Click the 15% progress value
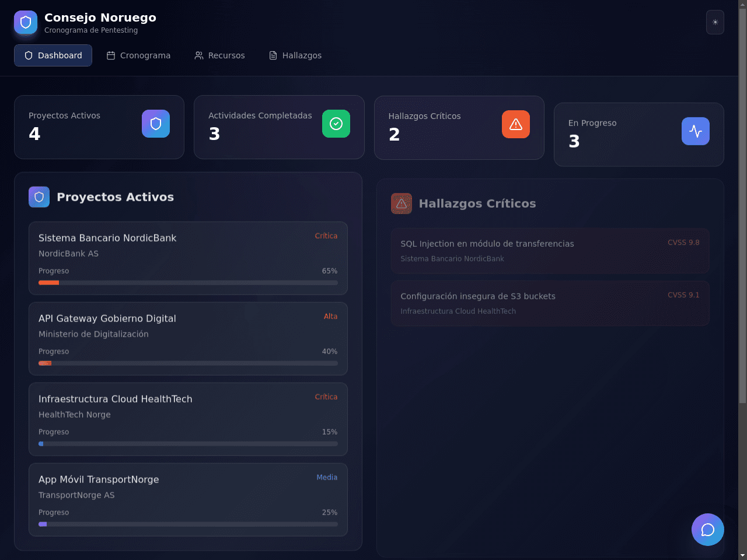 pos(330,432)
